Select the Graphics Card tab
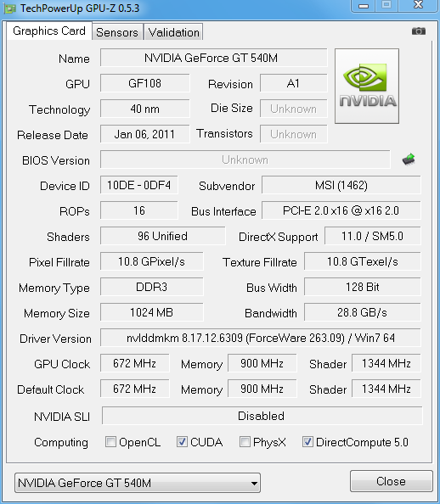 tap(49, 31)
